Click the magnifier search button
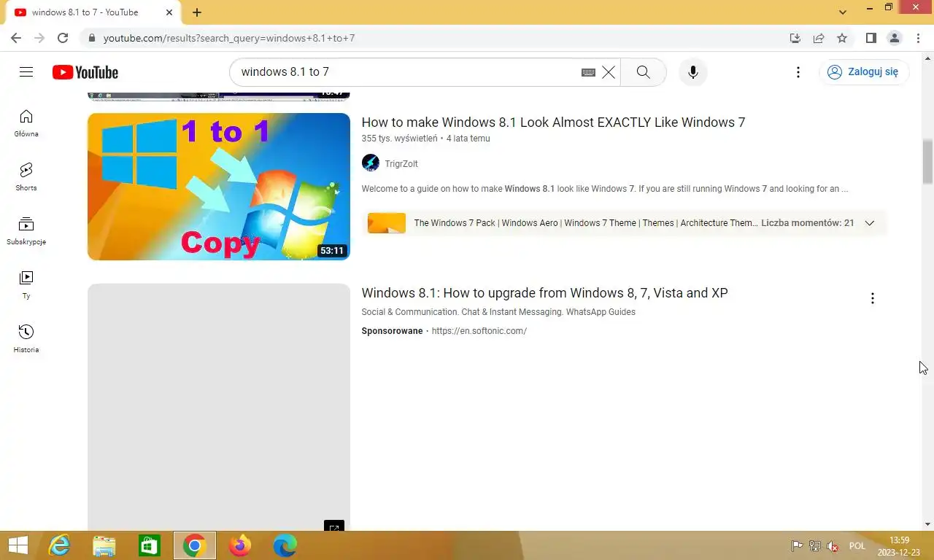The height and width of the screenshot is (560, 934). point(643,72)
